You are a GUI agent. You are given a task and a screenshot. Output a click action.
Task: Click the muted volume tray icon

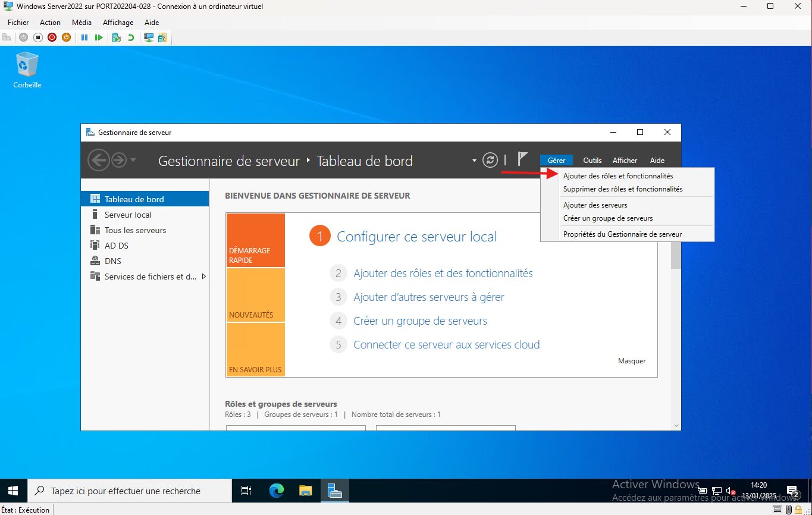[x=729, y=491]
